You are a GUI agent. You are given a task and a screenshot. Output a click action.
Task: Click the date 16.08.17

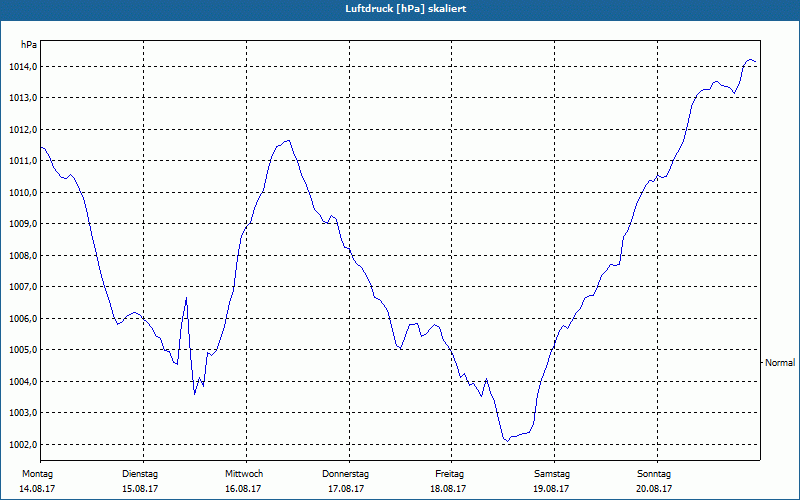click(243, 489)
